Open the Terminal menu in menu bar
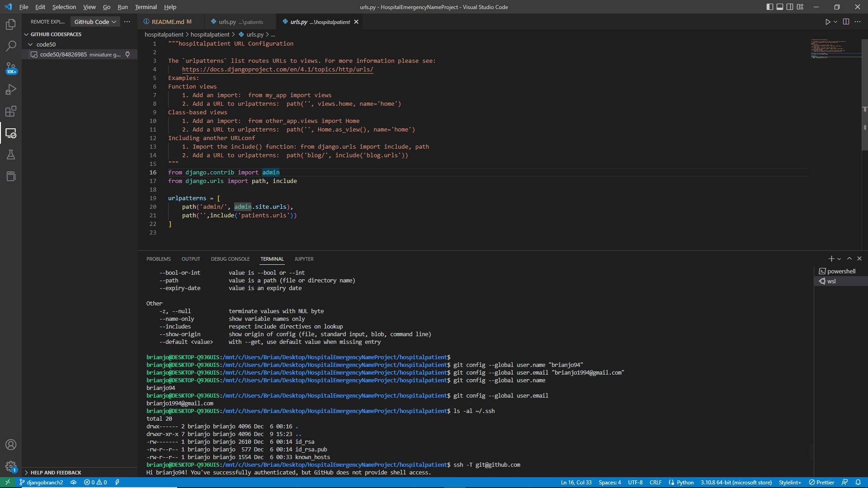This screenshot has height=488, width=868. pos(146,7)
